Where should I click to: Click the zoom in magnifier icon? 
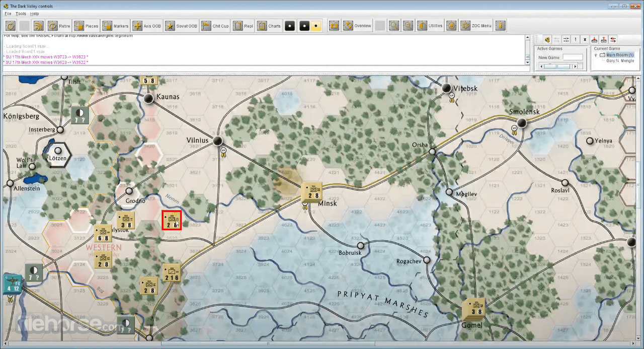[x=394, y=26]
